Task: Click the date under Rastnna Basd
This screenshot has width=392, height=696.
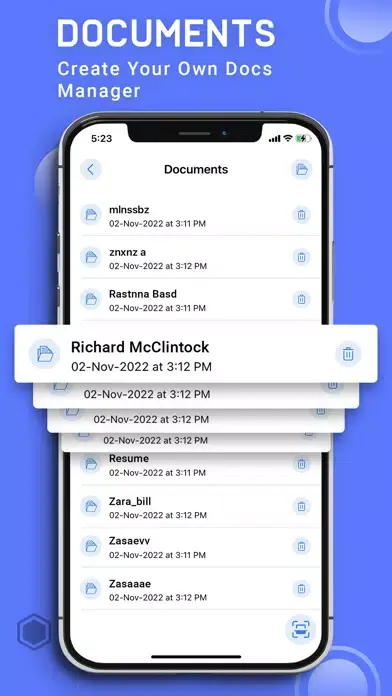Action: click(x=158, y=308)
